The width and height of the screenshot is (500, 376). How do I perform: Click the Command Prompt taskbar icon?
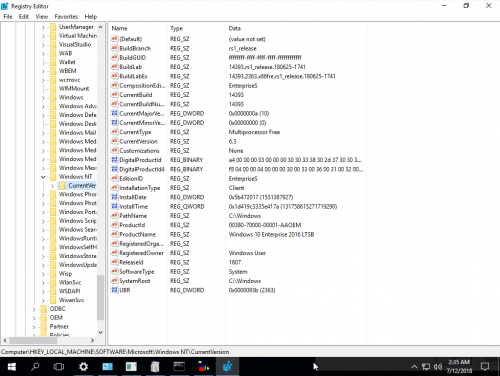[x=179, y=367]
